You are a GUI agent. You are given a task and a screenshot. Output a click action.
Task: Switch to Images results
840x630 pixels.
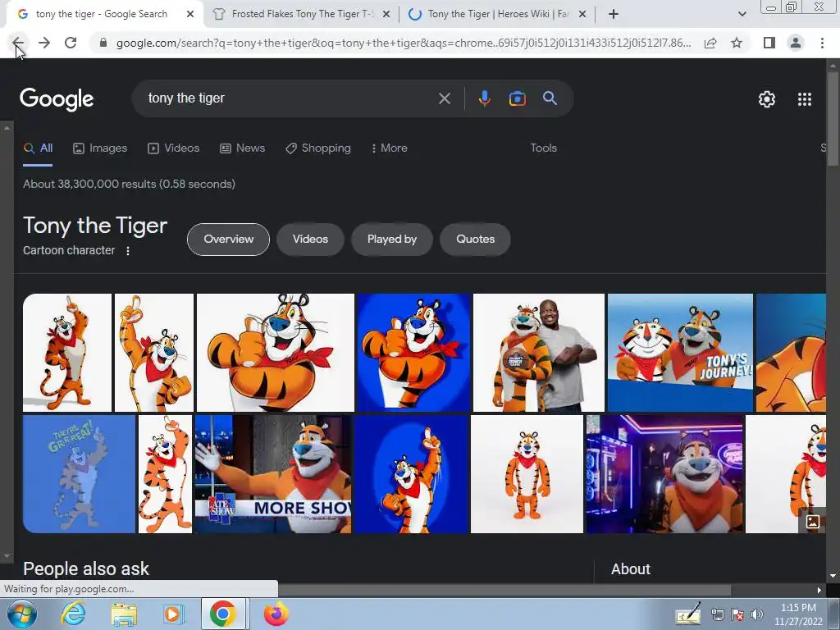[x=100, y=148]
